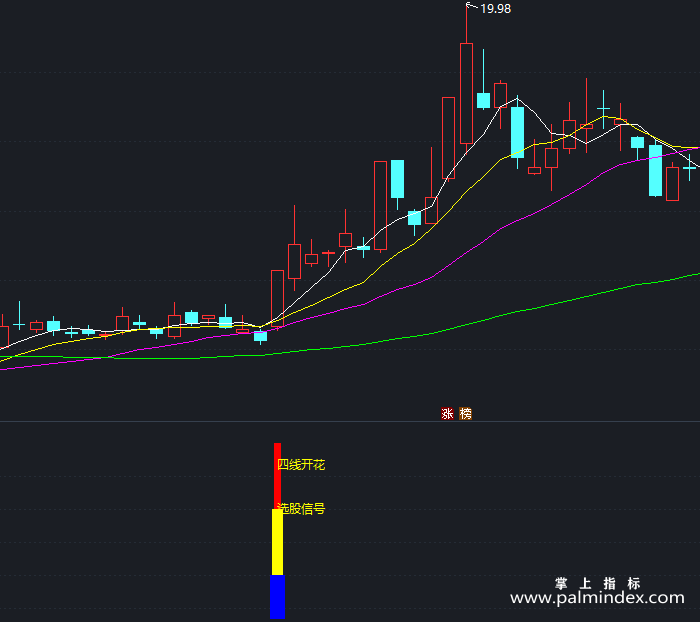Click the blue signal bar segment
Screen dimensions: 700x622
(x=277, y=597)
